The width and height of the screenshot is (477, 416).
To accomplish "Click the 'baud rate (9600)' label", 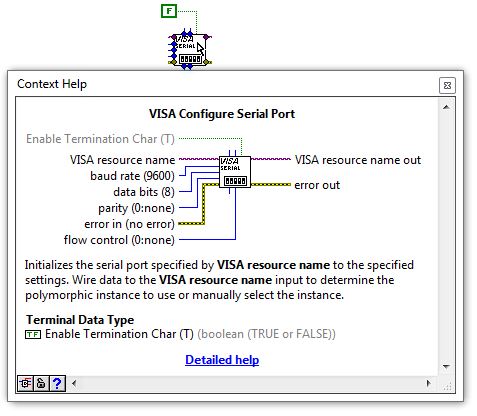I will 132,176.
